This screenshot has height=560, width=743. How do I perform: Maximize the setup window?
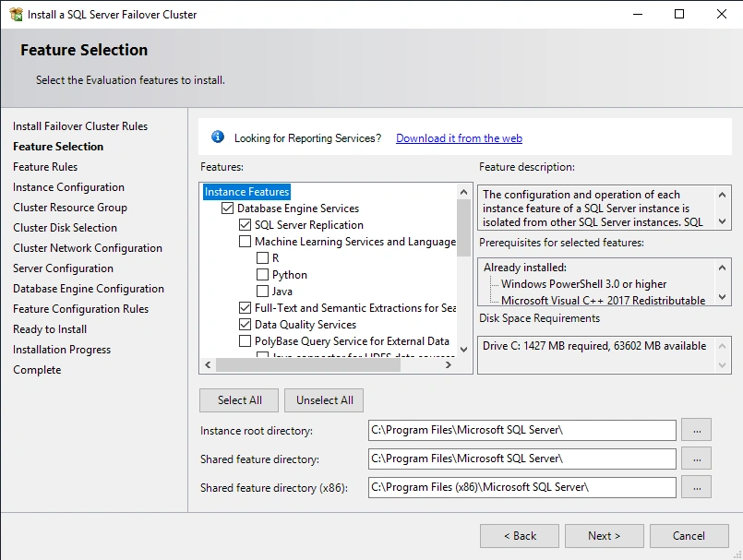(679, 14)
